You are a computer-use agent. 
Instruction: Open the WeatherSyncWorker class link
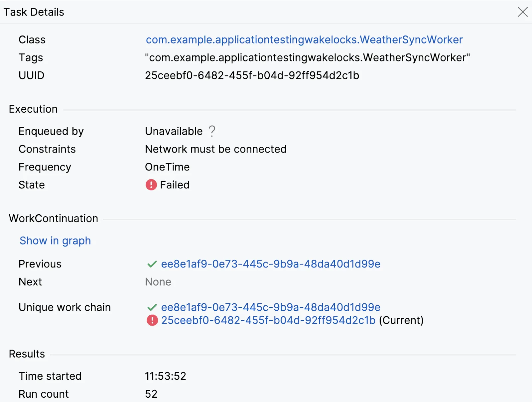click(304, 40)
